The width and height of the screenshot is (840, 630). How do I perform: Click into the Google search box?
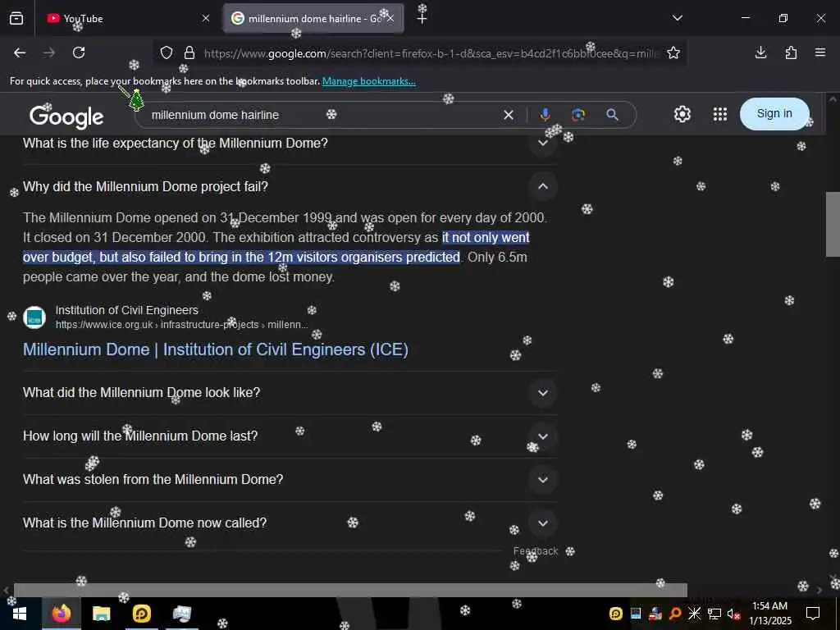point(322,115)
